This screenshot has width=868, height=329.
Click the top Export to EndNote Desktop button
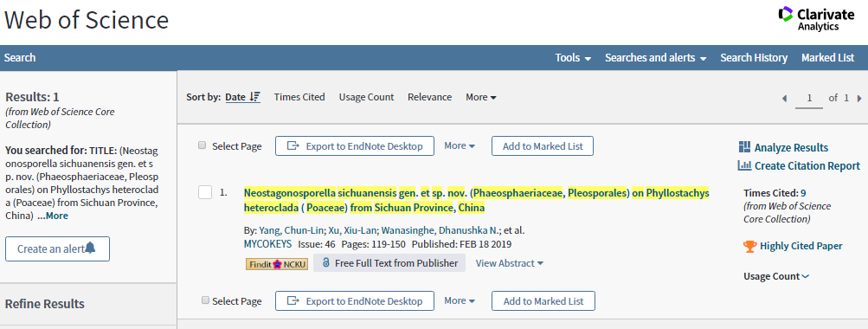point(354,145)
